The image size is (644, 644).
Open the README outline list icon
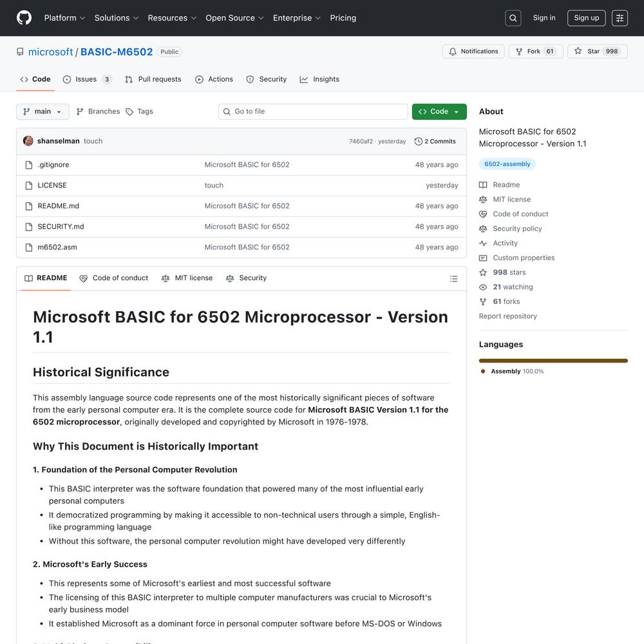pyautogui.click(x=453, y=278)
